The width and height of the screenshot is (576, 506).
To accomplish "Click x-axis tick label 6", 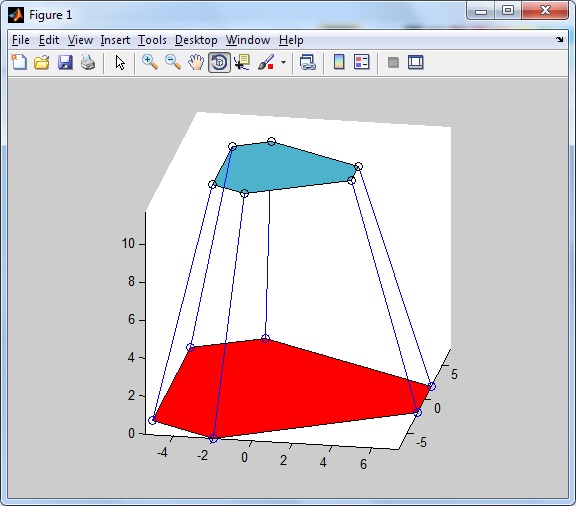I will click(x=363, y=464).
